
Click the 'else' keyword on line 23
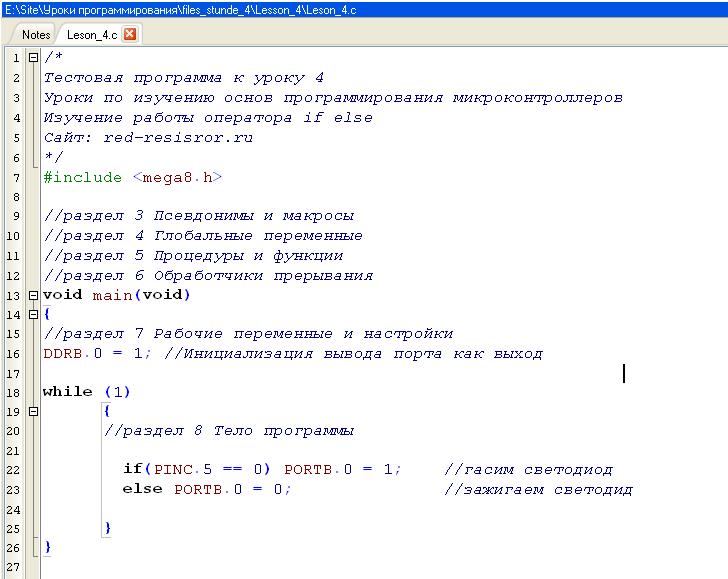[x=143, y=489]
